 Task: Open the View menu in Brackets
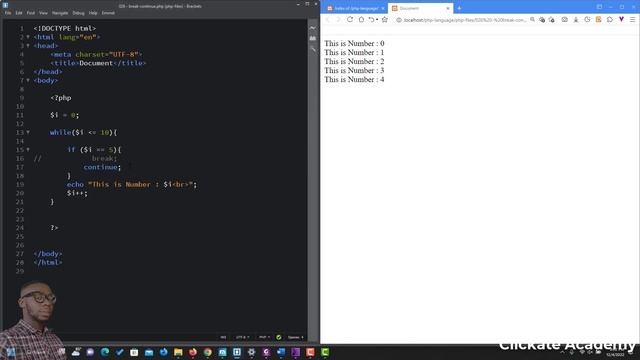tap(43, 13)
